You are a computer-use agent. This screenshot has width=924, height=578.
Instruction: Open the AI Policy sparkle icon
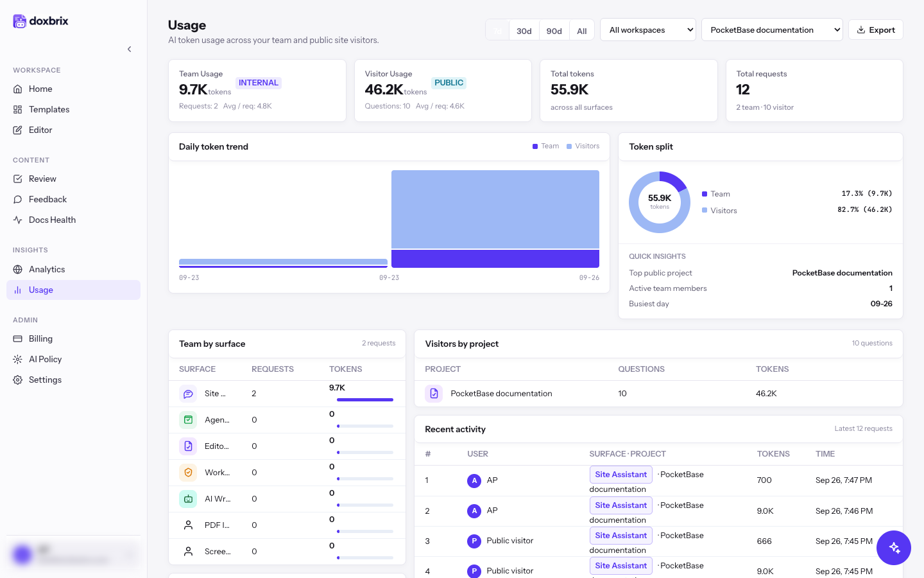[17, 360]
